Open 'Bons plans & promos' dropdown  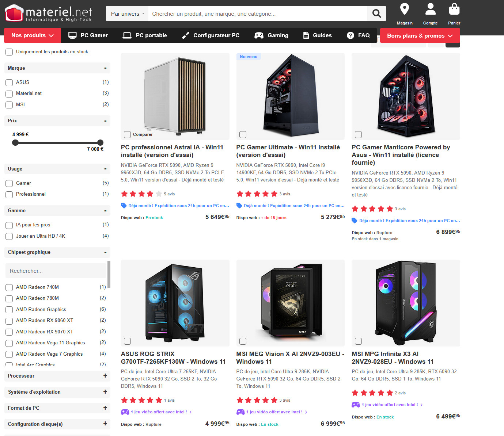click(420, 35)
